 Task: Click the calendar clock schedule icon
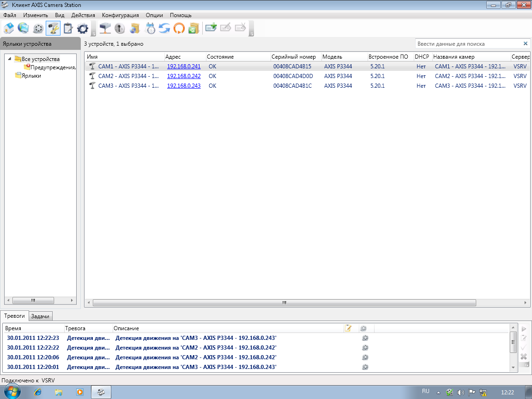click(151, 29)
